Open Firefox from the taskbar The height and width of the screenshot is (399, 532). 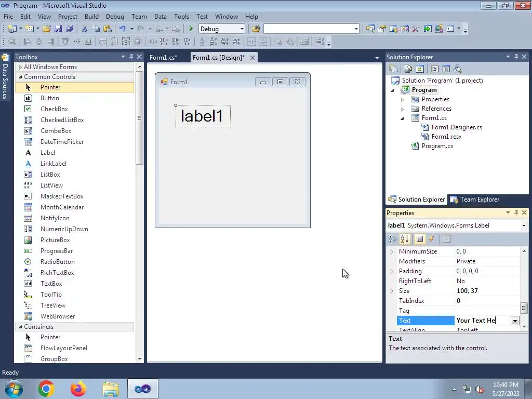tap(78, 389)
